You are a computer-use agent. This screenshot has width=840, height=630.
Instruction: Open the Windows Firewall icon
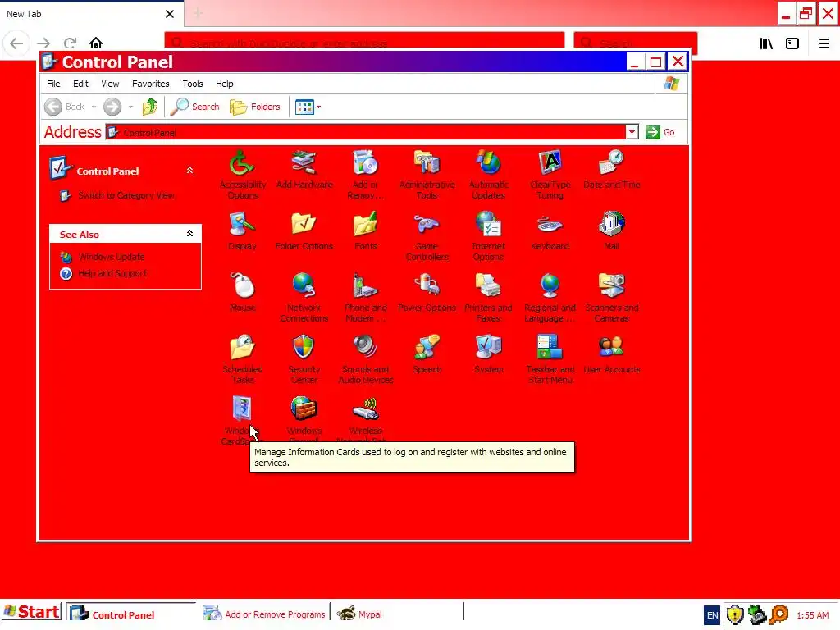[x=304, y=409]
